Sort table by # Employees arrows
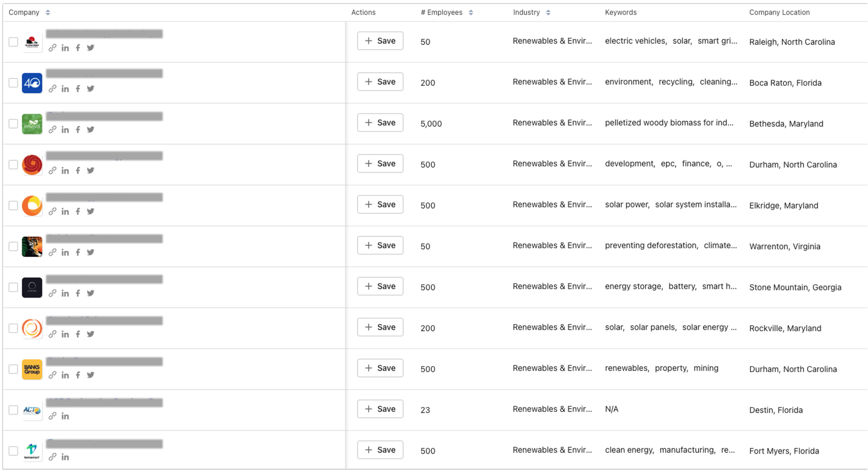 [471, 12]
